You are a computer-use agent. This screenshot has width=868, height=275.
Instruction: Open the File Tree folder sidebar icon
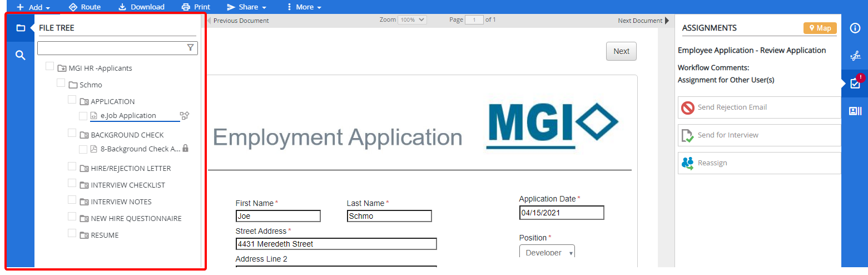tap(21, 28)
